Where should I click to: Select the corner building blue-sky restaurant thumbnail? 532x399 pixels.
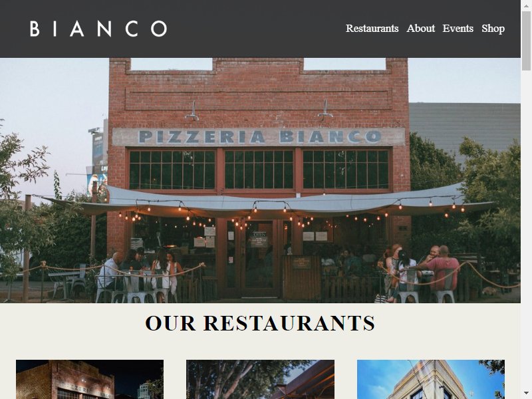[x=431, y=379]
